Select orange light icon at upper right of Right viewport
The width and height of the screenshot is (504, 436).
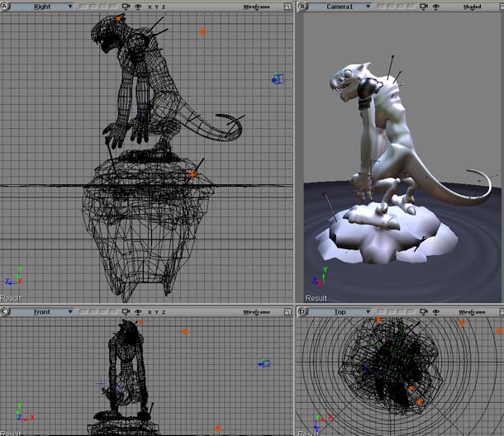coord(202,31)
